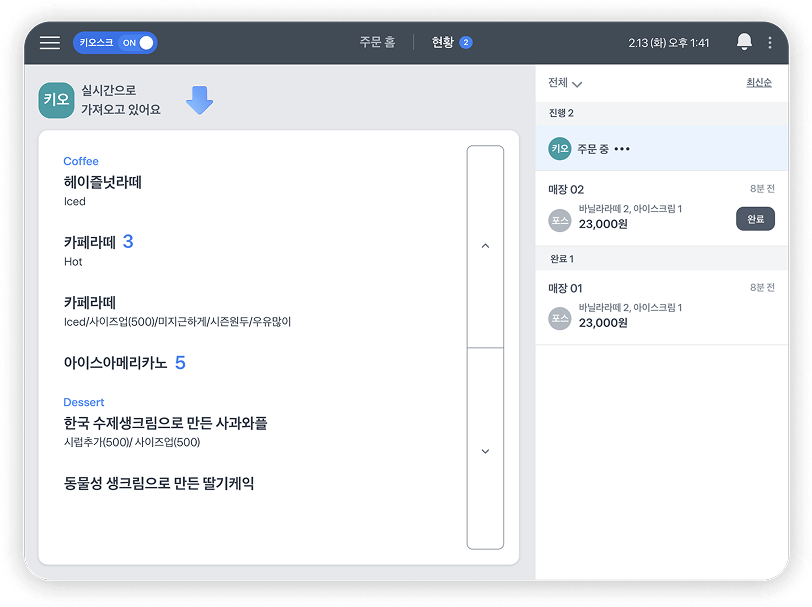Open the 매장 01 completed order
Screen dimensions: 812x607
coord(661,306)
